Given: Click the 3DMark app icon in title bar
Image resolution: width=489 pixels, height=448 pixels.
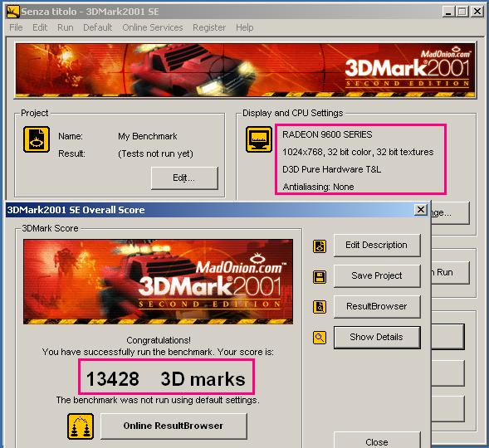Looking at the screenshot, I should point(12,12).
